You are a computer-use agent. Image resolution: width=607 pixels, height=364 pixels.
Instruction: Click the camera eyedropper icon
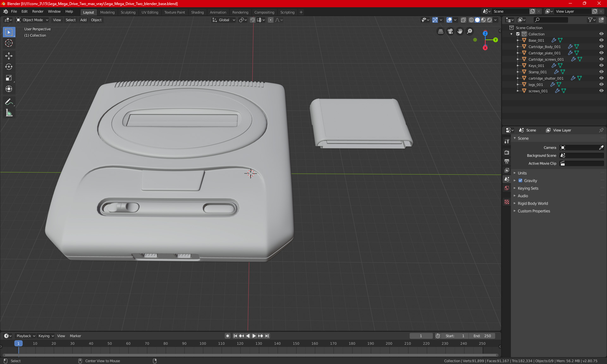coord(601,148)
